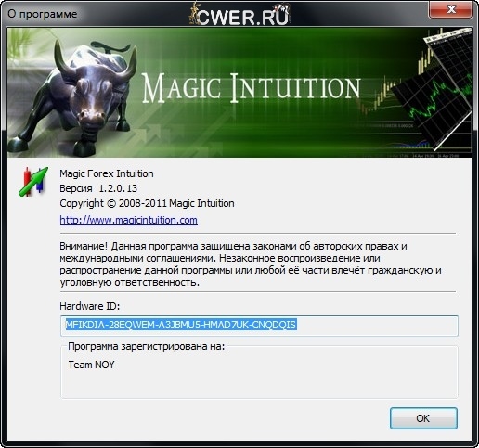Click the 'О программе' window title
The image size is (479, 448).
[x=43, y=14]
